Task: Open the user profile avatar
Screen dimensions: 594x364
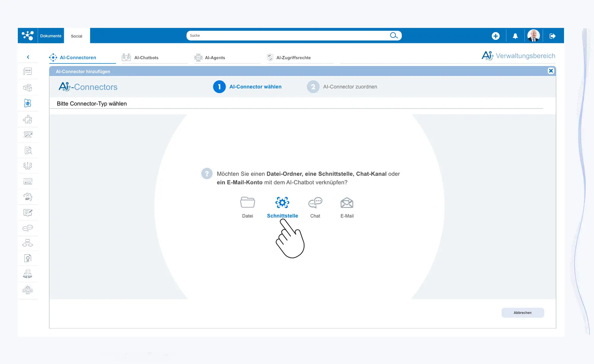Action: point(533,36)
